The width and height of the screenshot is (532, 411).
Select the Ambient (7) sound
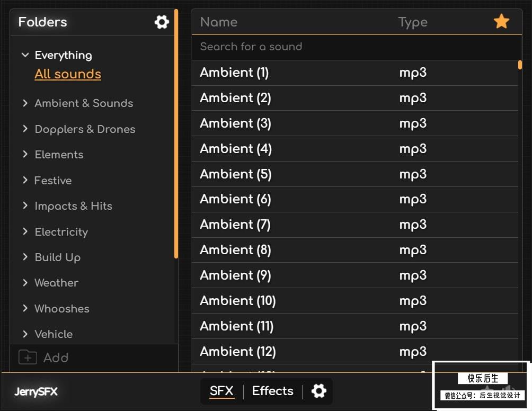click(355, 225)
